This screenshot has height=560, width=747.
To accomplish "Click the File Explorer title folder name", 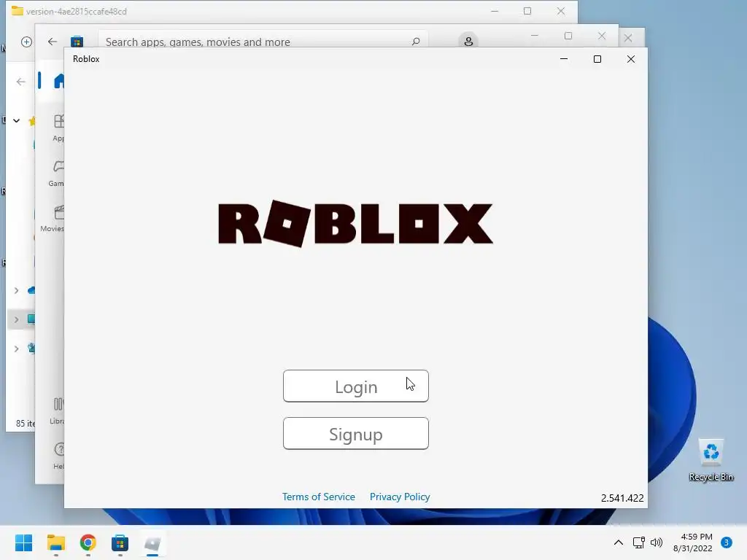I will click(x=76, y=12).
